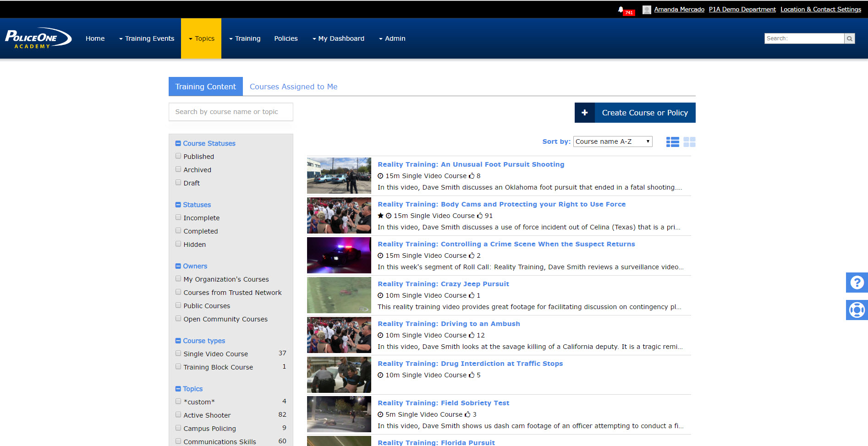Go to Home in the navigation bar
The height and width of the screenshot is (446, 868).
coord(95,38)
